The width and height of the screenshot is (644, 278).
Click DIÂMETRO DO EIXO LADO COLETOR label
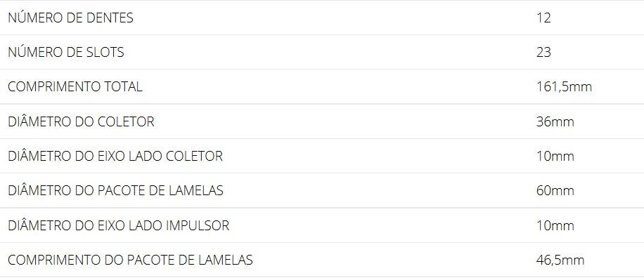click(115, 156)
